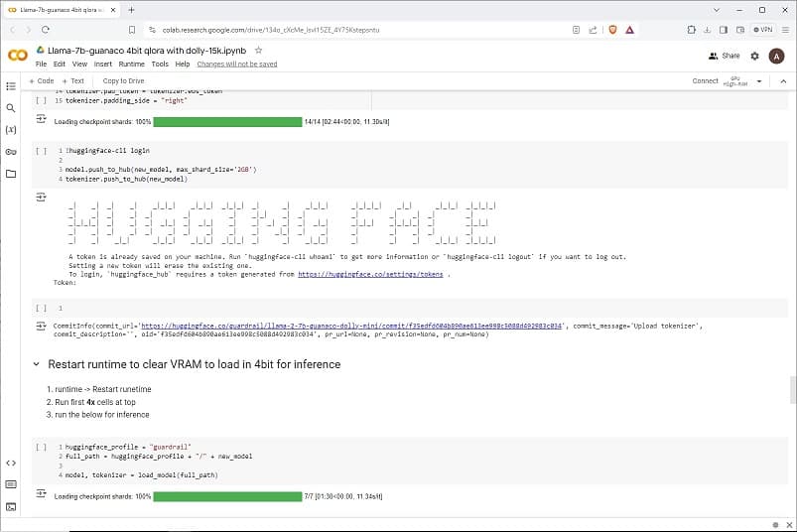The height and width of the screenshot is (532, 797).
Task: Open the Secrets key icon panel
Action: pyautogui.click(x=11, y=152)
